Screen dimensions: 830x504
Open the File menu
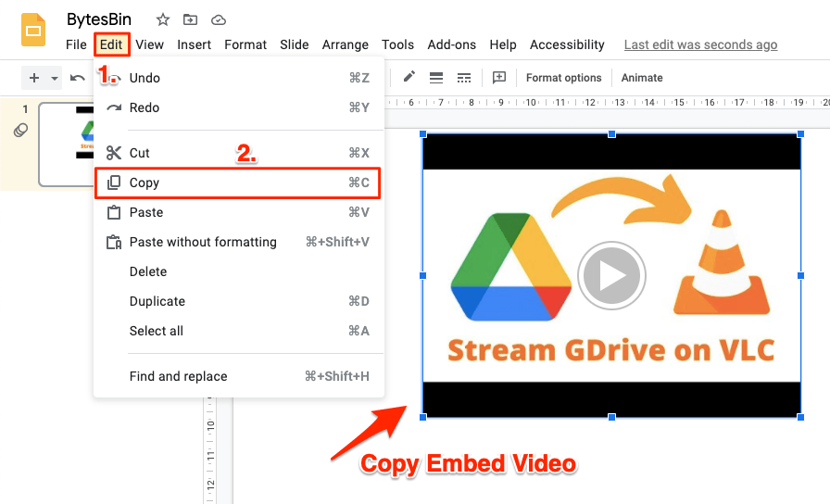tap(76, 45)
